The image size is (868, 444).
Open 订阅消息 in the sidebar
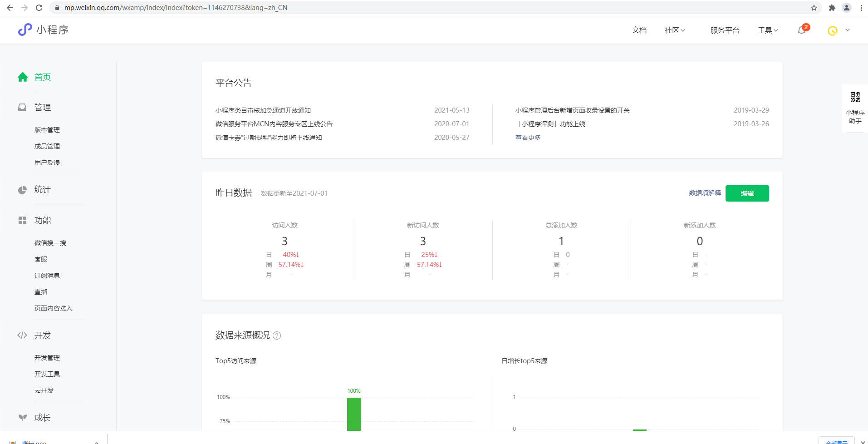(47, 276)
